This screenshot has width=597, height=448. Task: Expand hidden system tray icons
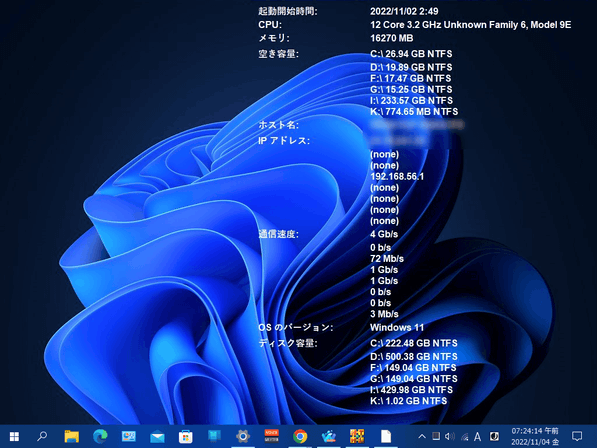coord(422,437)
